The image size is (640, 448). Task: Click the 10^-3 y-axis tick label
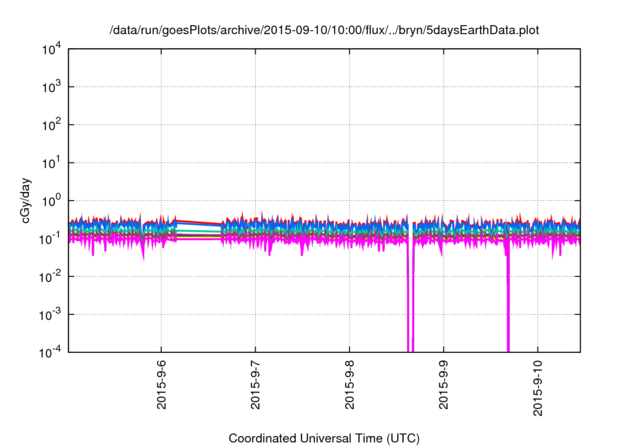[50, 315]
